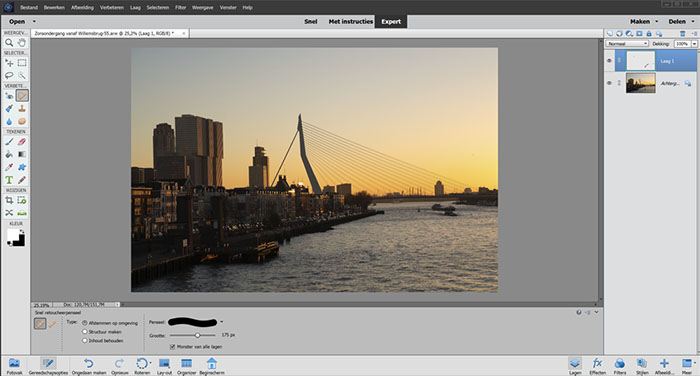The height and width of the screenshot is (376, 700).
Task: Select the Recompose tool
Action: [22, 201]
